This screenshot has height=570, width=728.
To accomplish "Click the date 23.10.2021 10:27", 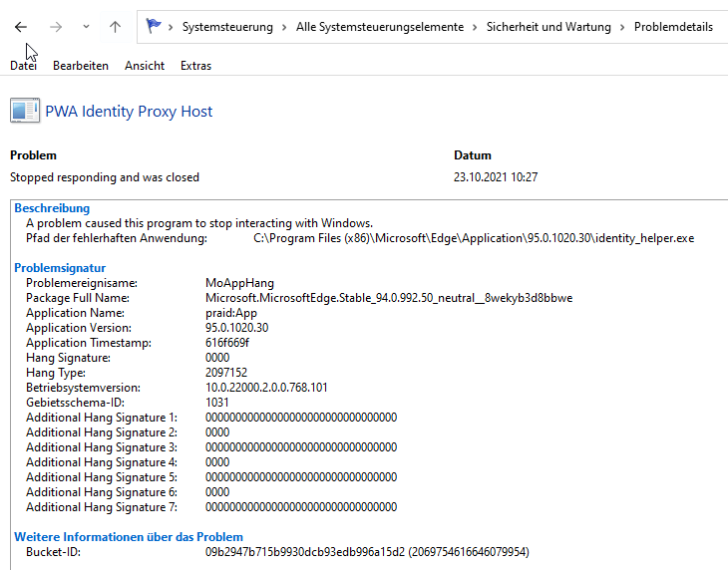I will (496, 177).
